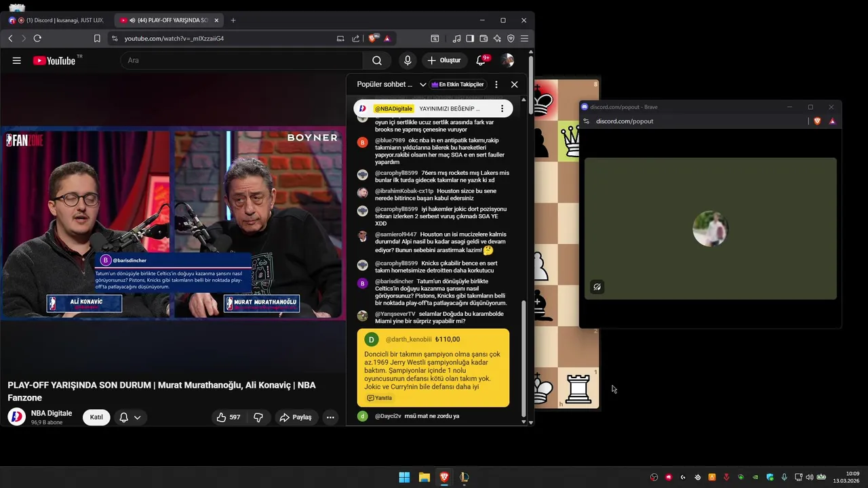Image resolution: width=868 pixels, height=488 pixels.
Task: Open YouTube notifications bell in the header
Action: pos(481,60)
